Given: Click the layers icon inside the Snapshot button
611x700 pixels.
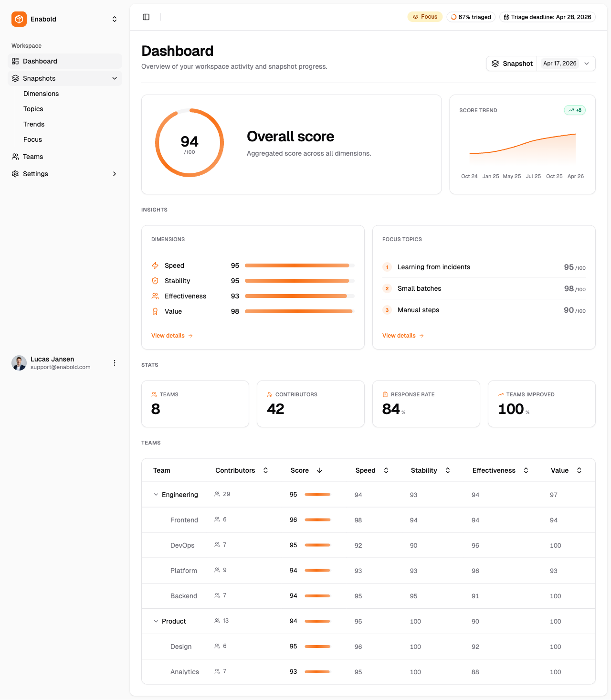Looking at the screenshot, I should (495, 63).
